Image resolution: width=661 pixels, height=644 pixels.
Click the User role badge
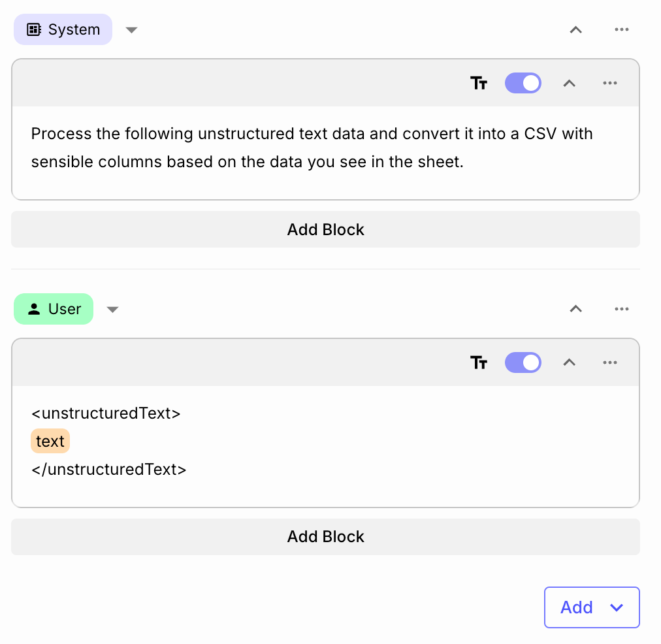[x=54, y=309]
